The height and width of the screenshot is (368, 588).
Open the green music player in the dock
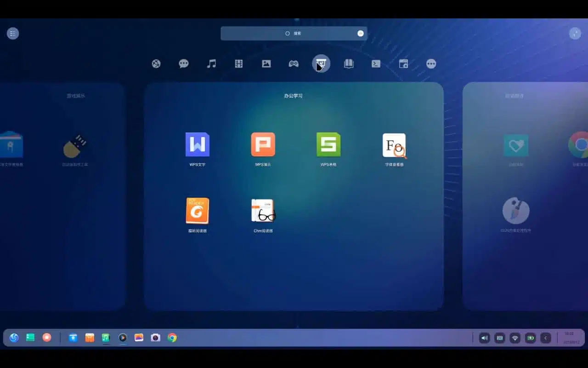106,338
